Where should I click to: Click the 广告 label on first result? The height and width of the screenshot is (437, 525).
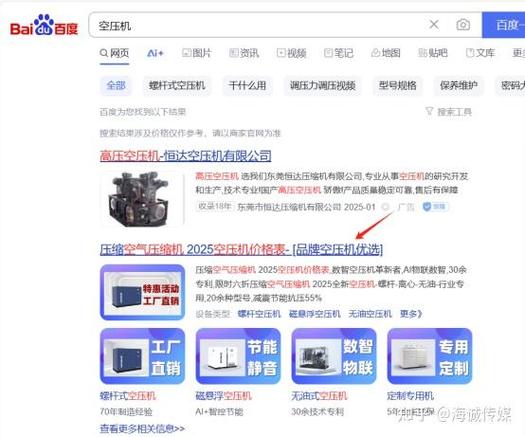click(x=406, y=207)
